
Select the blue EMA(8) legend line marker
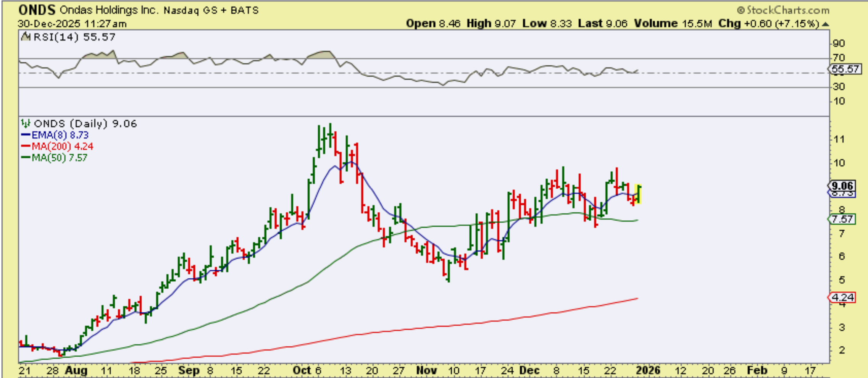[26, 135]
